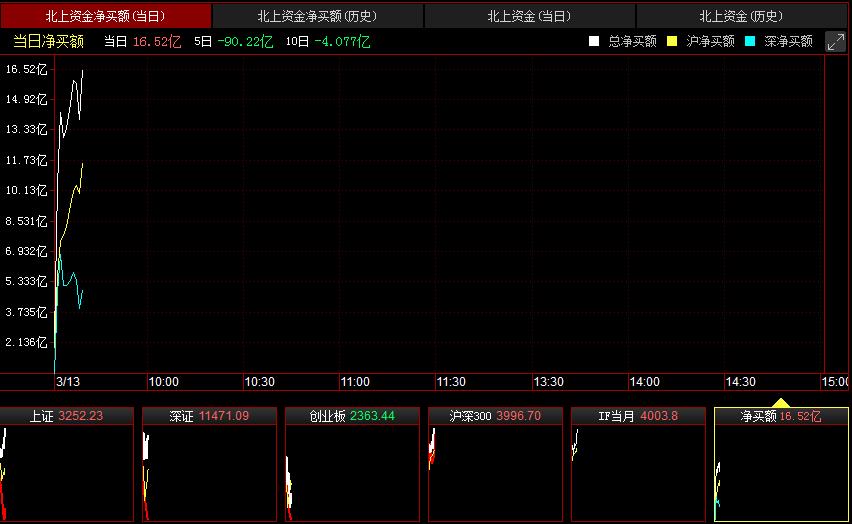Click the 16.52亿 y-axis label
852x524 pixels.
tap(26, 69)
